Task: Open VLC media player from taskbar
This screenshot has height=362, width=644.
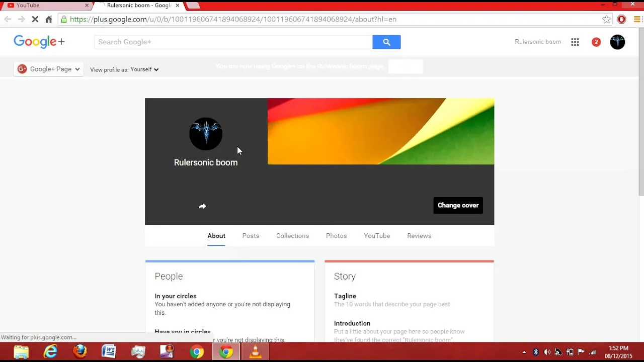Action: pyautogui.click(x=255, y=351)
